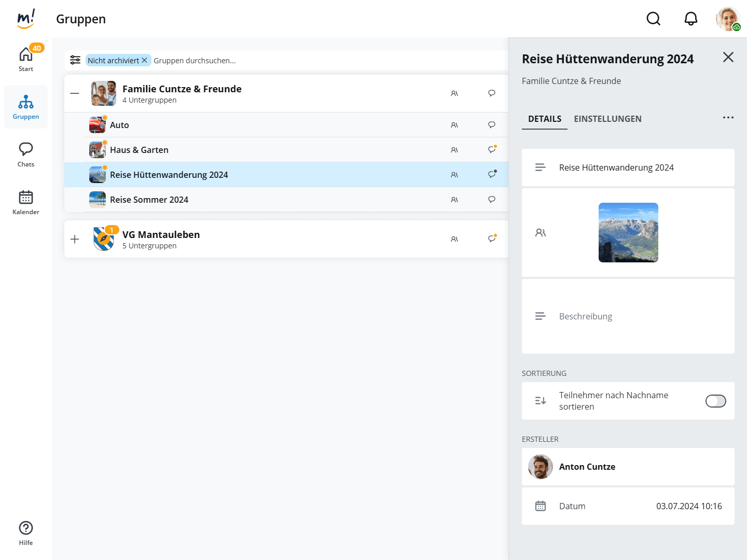The width and height of the screenshot is (747, 560).
Task: Select Reise Sommer 2024 group
Action: click(x=149, y=200)
